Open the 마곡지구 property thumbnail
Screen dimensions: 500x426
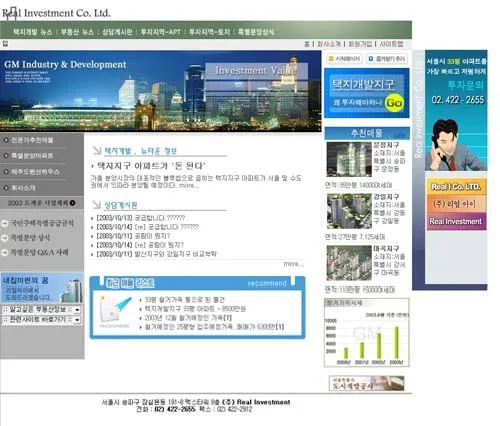pos(349,263)
